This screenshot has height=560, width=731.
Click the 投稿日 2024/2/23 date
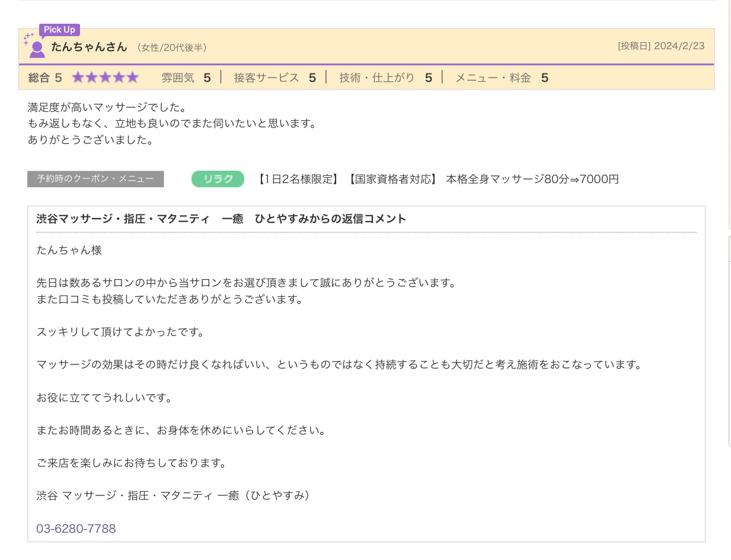point(661,46)
